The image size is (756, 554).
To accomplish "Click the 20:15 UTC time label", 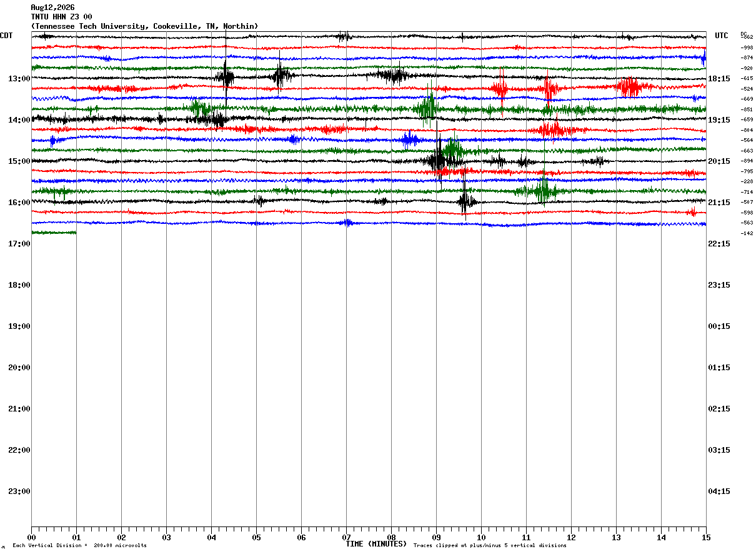I will point(719,161).
